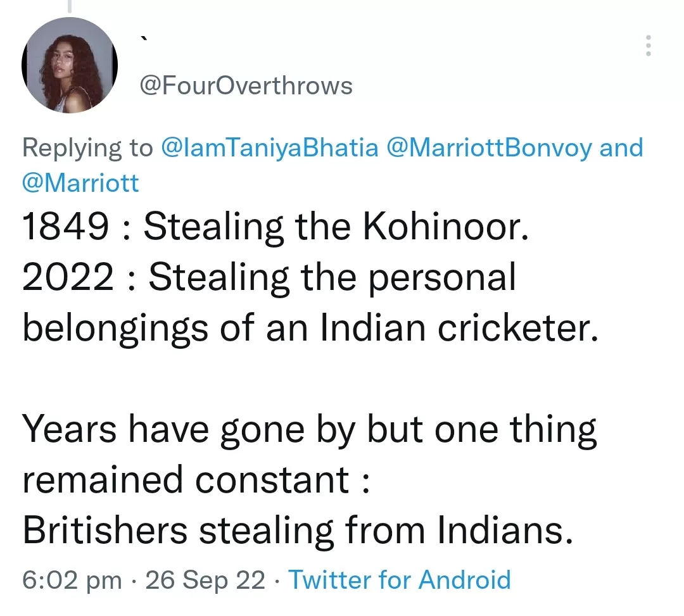This screenshot has height=616, width=684.
Task: Tap the "Replying to" label
Action: tap(87, 148)
